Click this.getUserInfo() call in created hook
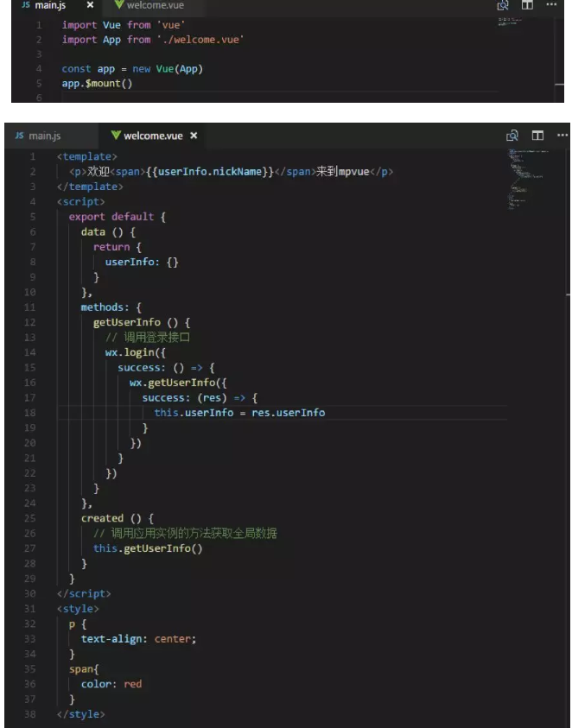Screen dimensions: 572x728 [148, 548]
